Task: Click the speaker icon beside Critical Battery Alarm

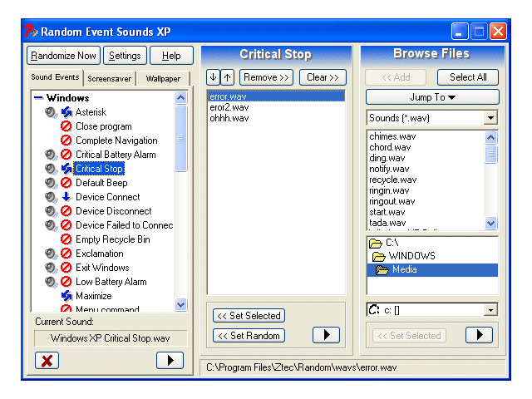Action: coord(51,155)
